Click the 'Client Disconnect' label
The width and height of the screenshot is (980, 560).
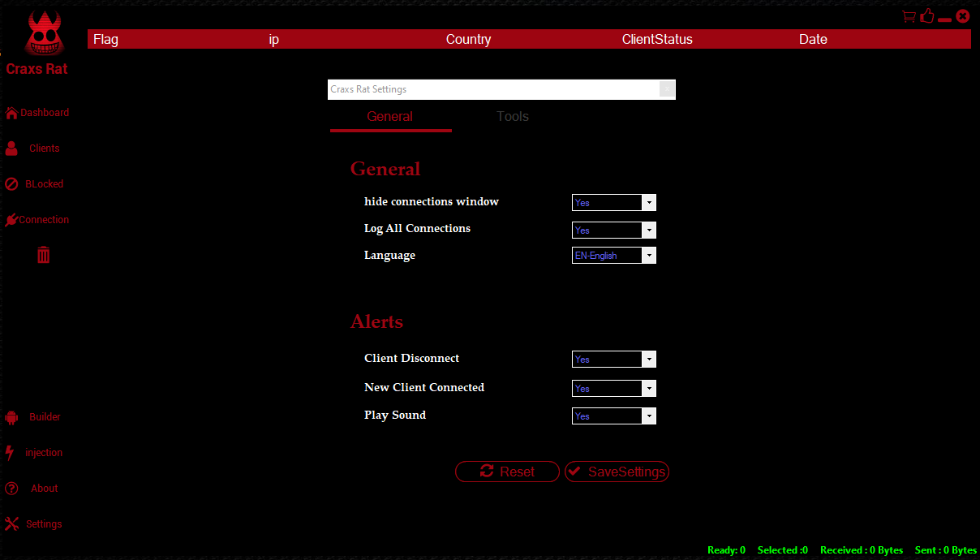tap(411, 358)
